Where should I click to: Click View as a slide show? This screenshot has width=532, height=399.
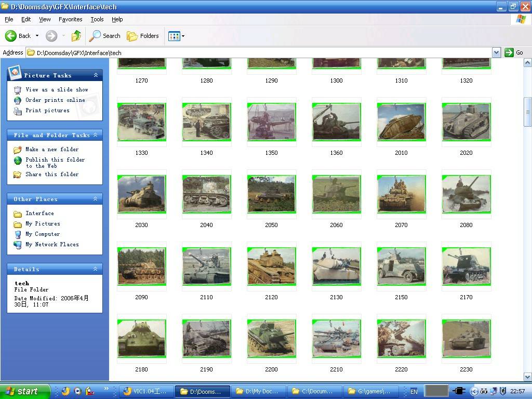coord(57,89)
